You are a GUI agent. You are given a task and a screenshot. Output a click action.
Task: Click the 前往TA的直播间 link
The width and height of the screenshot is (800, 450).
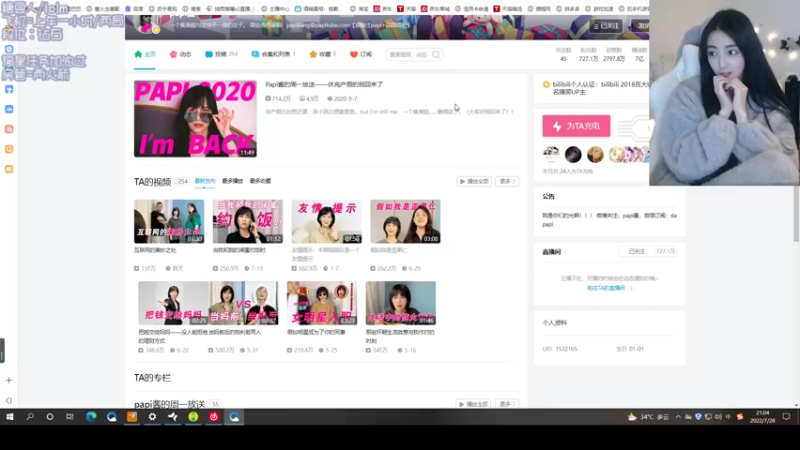pyautogui.click(x=609, y=288)
